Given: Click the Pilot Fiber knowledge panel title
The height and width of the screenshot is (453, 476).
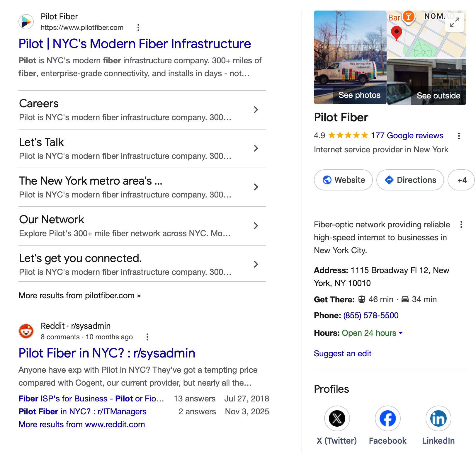Looking at the screenshot, I should point(341,117).
